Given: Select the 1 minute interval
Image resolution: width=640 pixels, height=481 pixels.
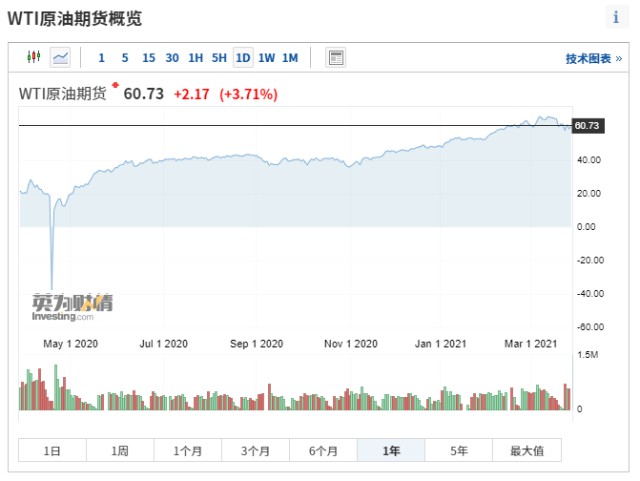Looking at the screenshot, I should coord(101,58).
